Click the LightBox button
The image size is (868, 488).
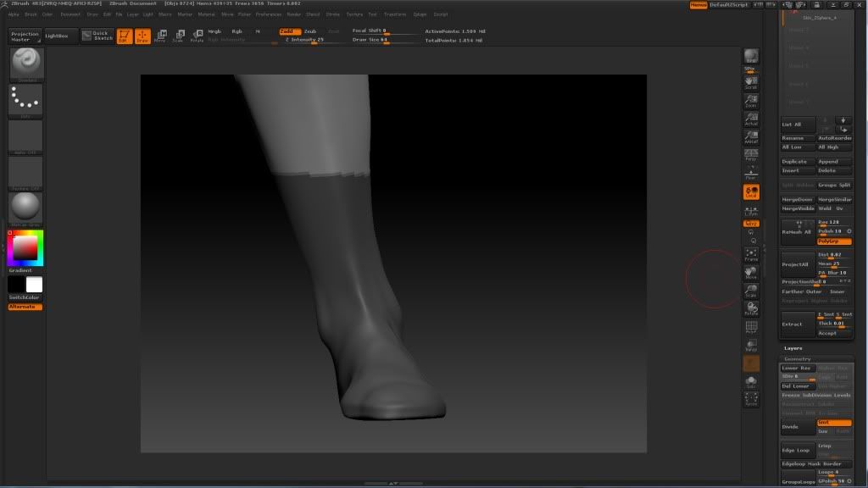60,36
